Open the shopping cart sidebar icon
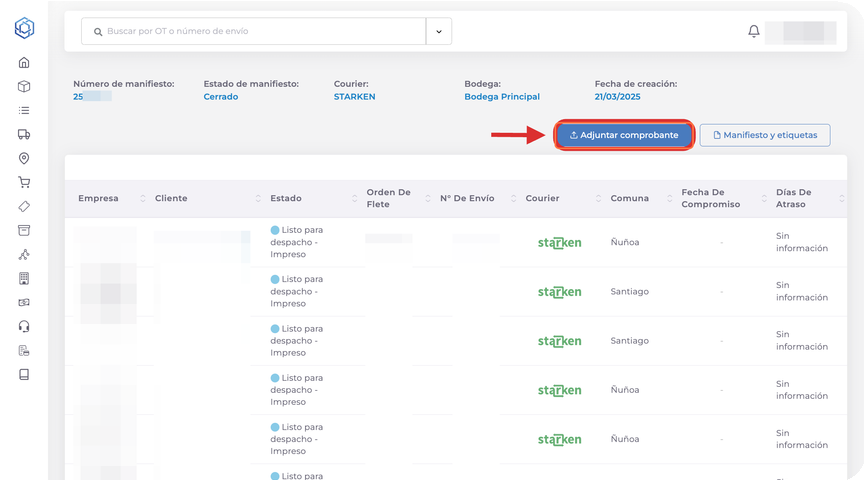Image resolution: width=864 pixels, height=480 pixels. (24, 182)
